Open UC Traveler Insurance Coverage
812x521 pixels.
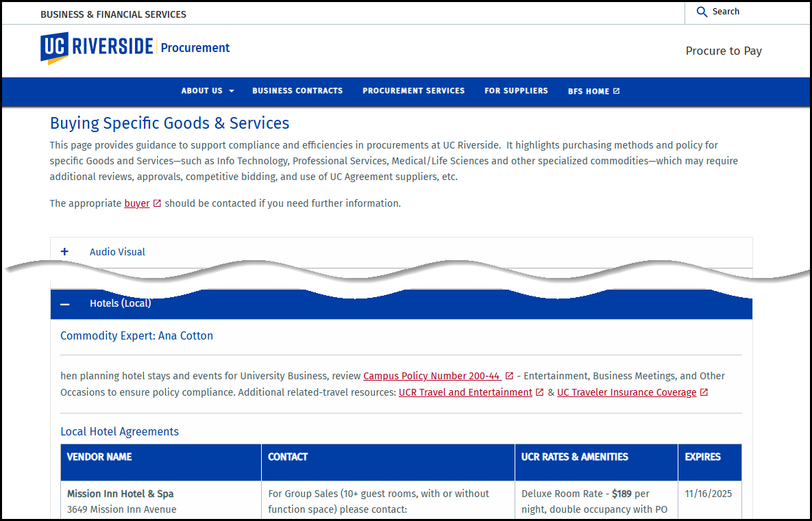click(626, 392)
